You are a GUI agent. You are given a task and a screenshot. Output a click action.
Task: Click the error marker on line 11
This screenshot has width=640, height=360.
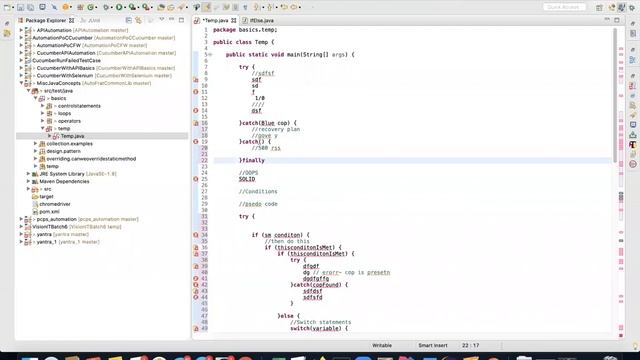pos(196,92)
